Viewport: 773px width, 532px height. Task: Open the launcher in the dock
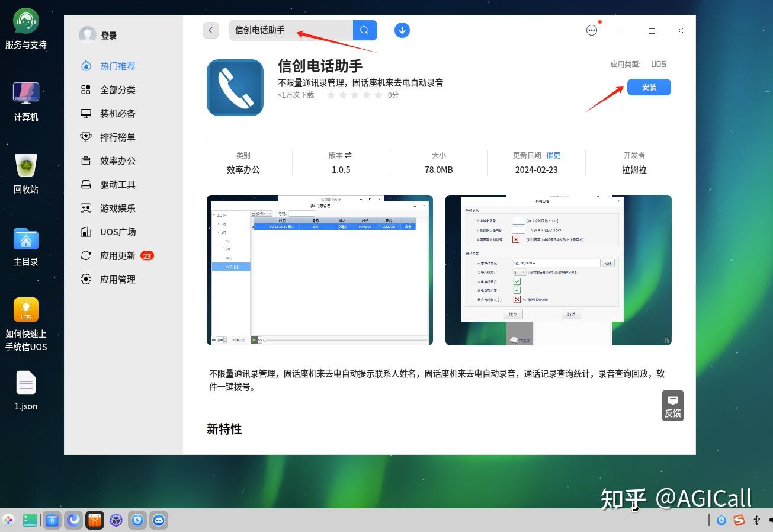coord(8,520)
